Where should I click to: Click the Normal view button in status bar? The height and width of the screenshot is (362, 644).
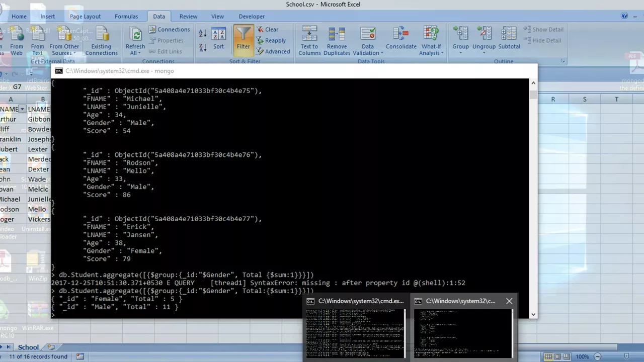pyautogui.click(x=548, y=356)
